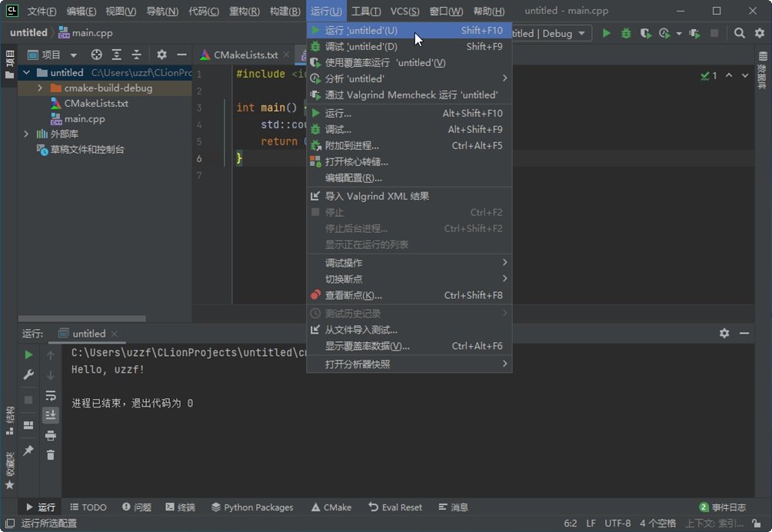Expand all items in project tree
Screen dimensions: 772x532
point(117,55)
